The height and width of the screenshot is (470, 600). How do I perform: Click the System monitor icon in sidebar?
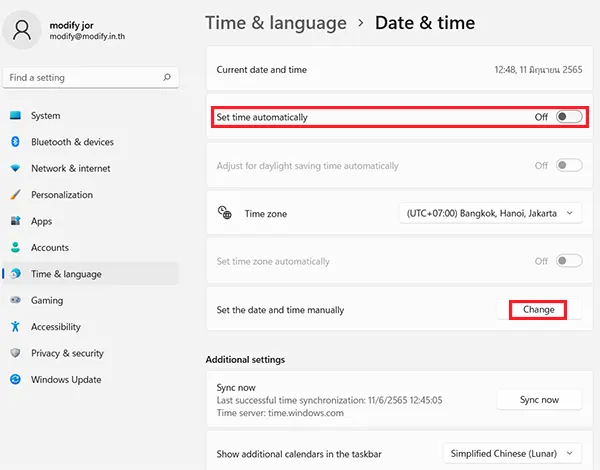[x=15, y=116]
